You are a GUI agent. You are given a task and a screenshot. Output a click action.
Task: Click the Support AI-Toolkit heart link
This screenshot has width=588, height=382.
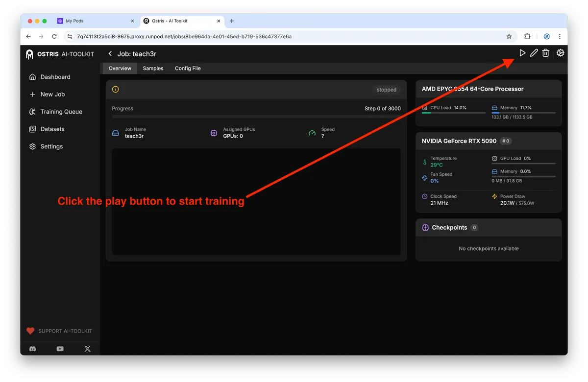(59, 331)
